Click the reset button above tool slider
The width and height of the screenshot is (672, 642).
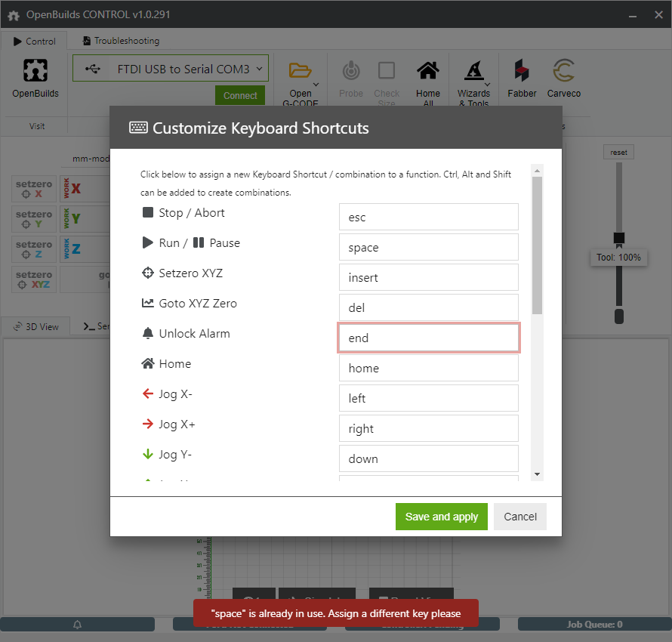point(618,152)
